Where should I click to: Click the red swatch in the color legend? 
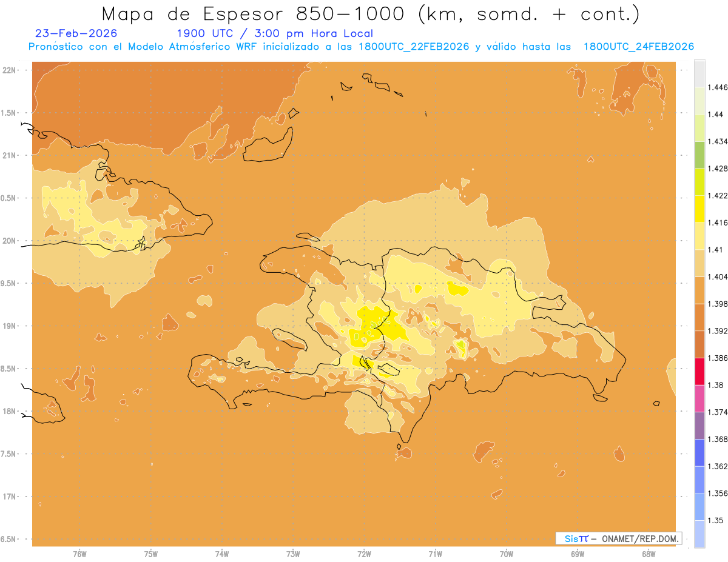tap(699, 371)
